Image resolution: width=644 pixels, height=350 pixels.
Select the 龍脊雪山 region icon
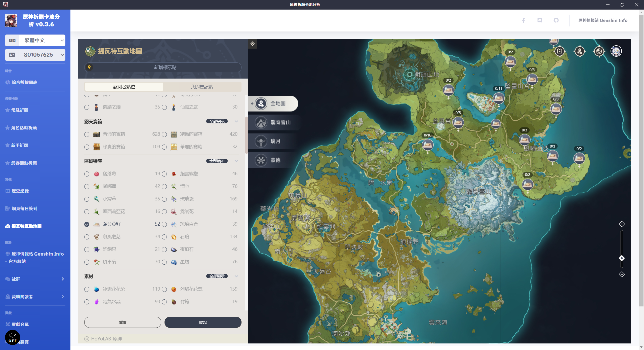click(261, 122)
